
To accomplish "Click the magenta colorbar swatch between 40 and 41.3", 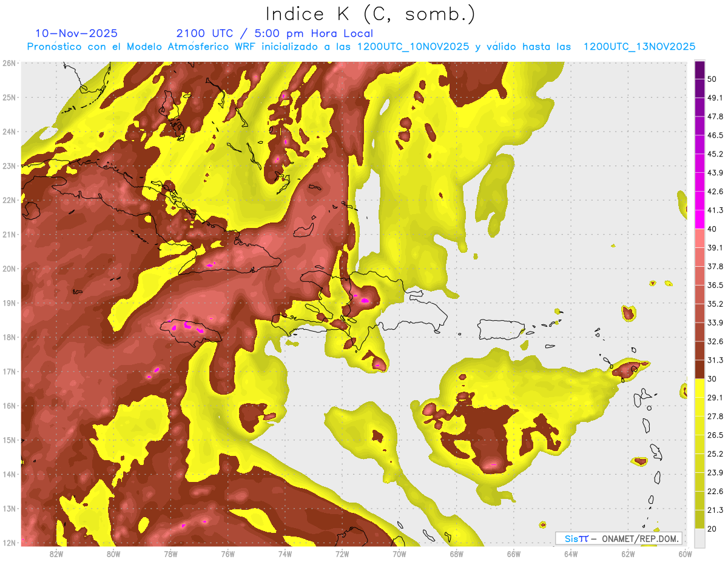I will pos(699,219).
